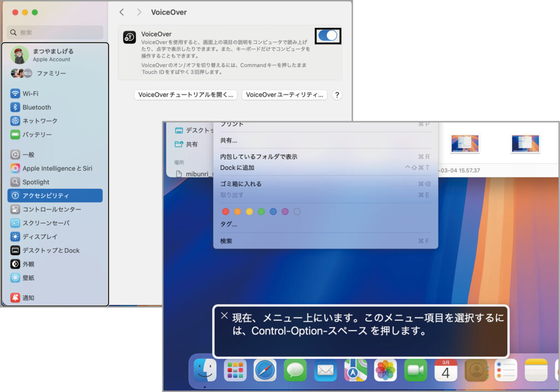Apply the green tag color
The image size is (560, 392).
[261, 212]
